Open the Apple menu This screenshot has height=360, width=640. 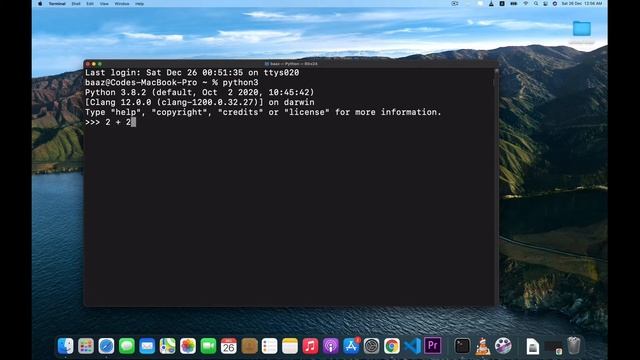click(x=40, y=4)
